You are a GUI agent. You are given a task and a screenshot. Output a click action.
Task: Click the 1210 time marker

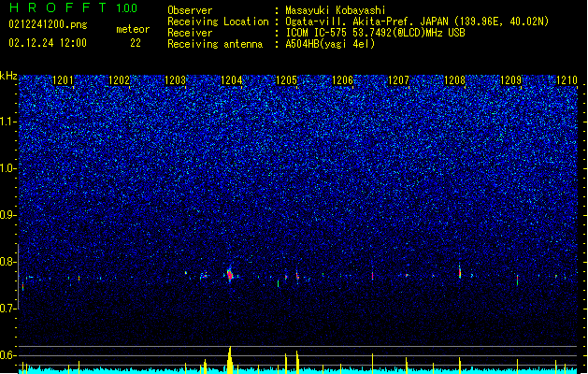pyautogui.click(x=566, y=80)
